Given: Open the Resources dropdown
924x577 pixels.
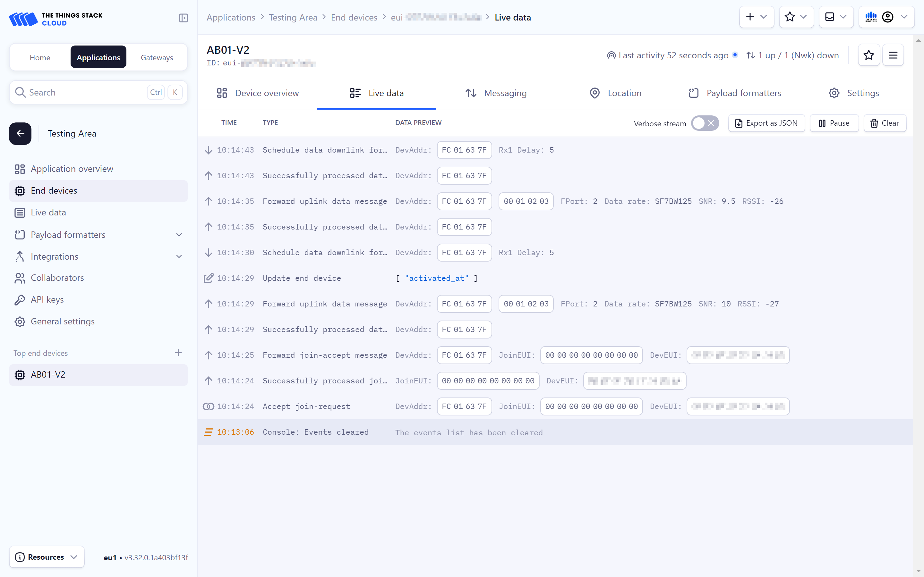Looking at the screenshot, I should pos(46,557).
